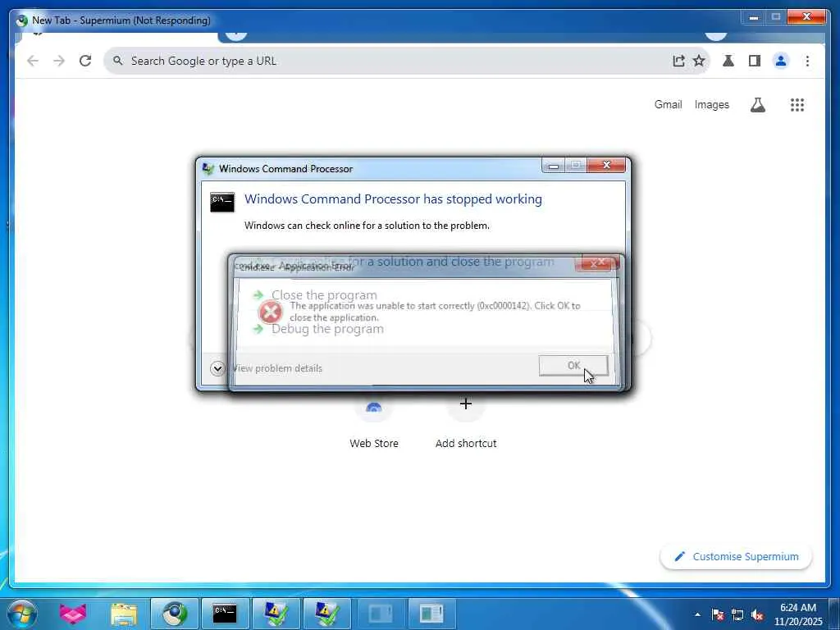Click the Show desktop strip on the taskbar
Image resolution: width=840 pixels, height=630 pixels.
coord(834,614)
